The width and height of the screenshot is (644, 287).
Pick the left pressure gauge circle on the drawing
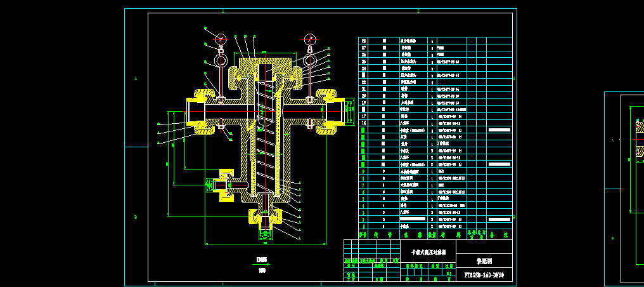[x=221, y=39]
